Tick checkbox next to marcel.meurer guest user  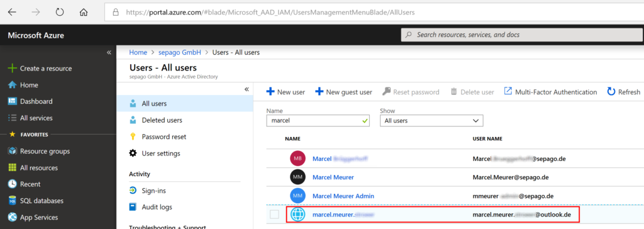[274, 214]
